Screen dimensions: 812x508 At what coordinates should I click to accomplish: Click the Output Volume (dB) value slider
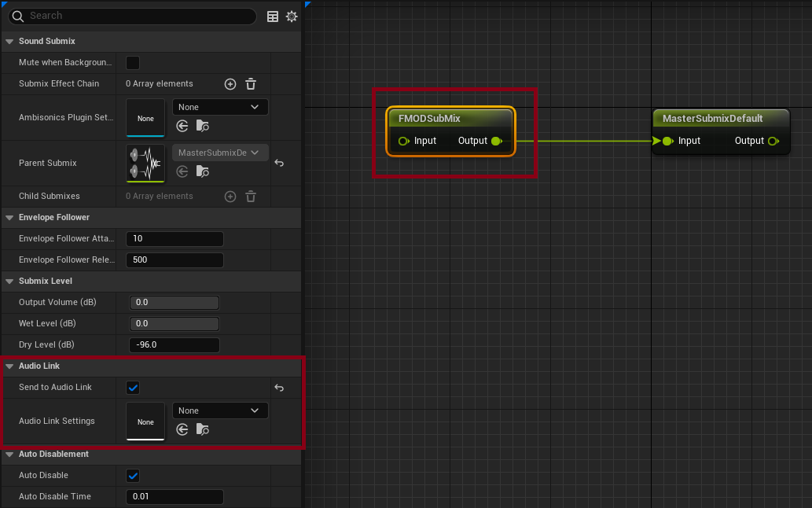(174, 303)
